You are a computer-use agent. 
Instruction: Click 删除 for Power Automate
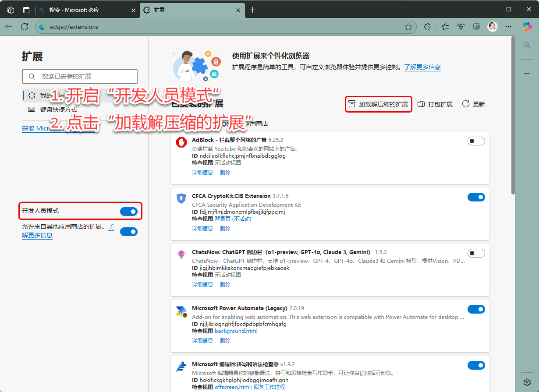tap(225, 341)
